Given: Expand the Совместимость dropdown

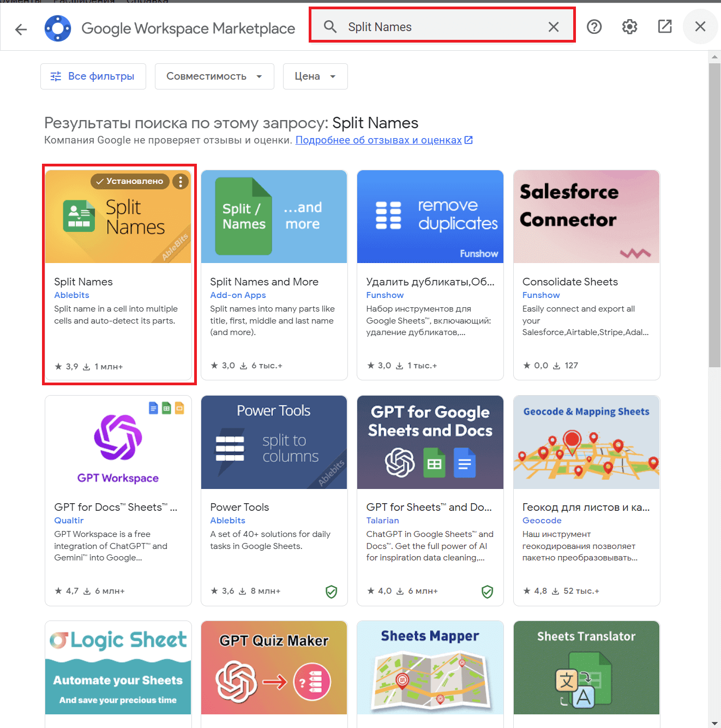Looking at the screenshot, I should coord(214,76).
